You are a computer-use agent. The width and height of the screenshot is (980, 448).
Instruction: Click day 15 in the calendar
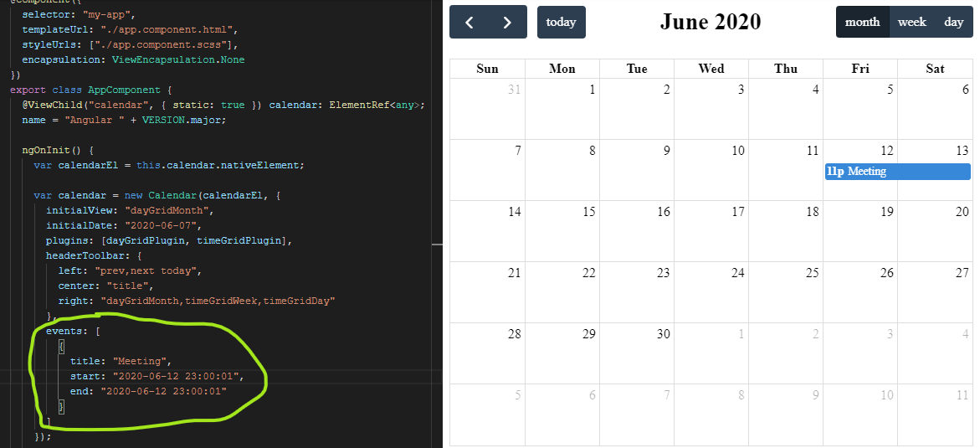(x=588, y=212)
